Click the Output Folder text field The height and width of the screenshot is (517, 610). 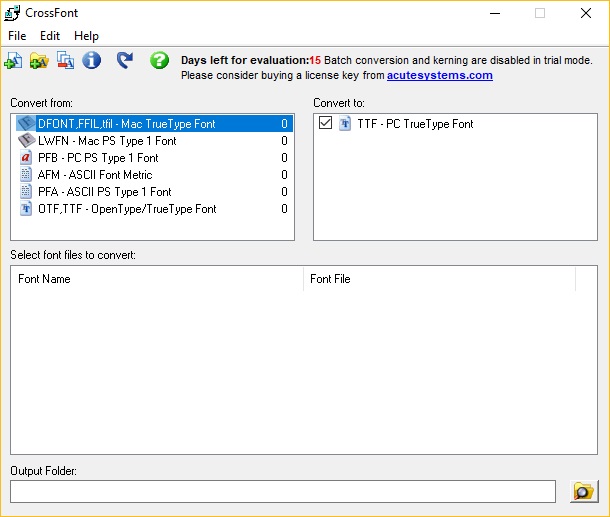[282, 491]
